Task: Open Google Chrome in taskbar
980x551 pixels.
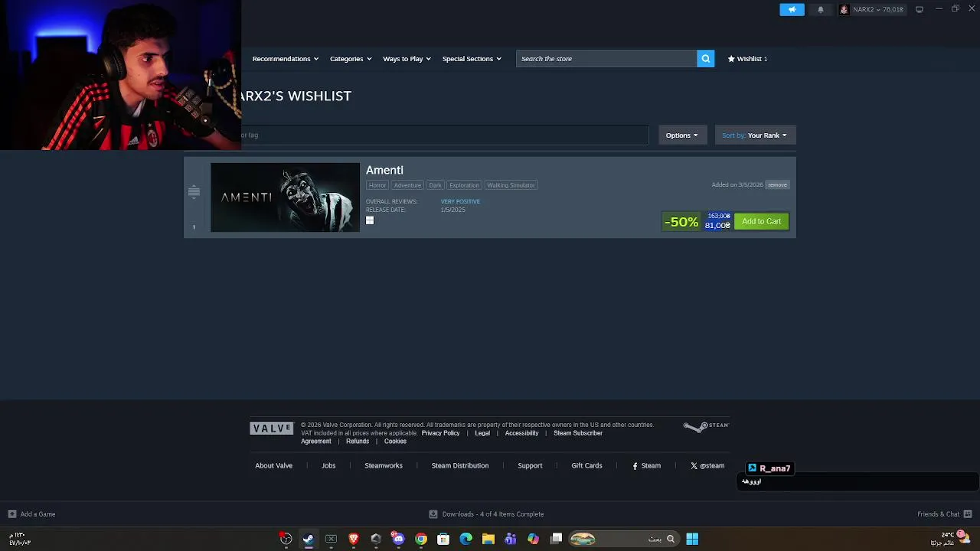Action: pyautogui.click(x=420, y=539)
